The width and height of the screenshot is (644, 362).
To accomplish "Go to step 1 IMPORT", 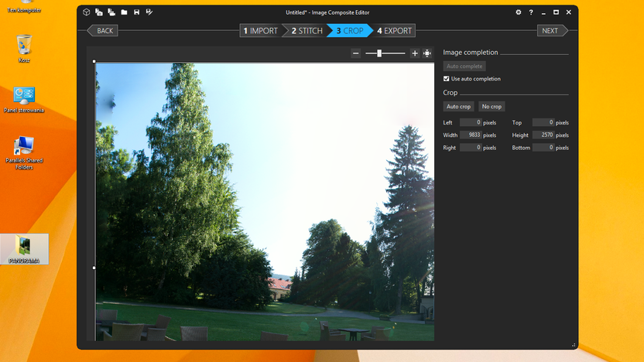I will [261, 31].
